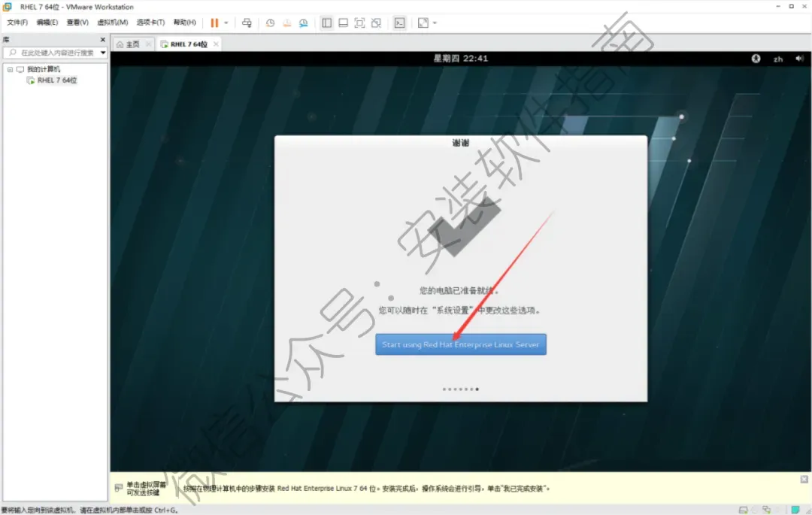Image resolution: width=812 pixels, height=515 pixels.
Task: Pause the virtual machine with the orange pause icon
Action: point(214,23)
